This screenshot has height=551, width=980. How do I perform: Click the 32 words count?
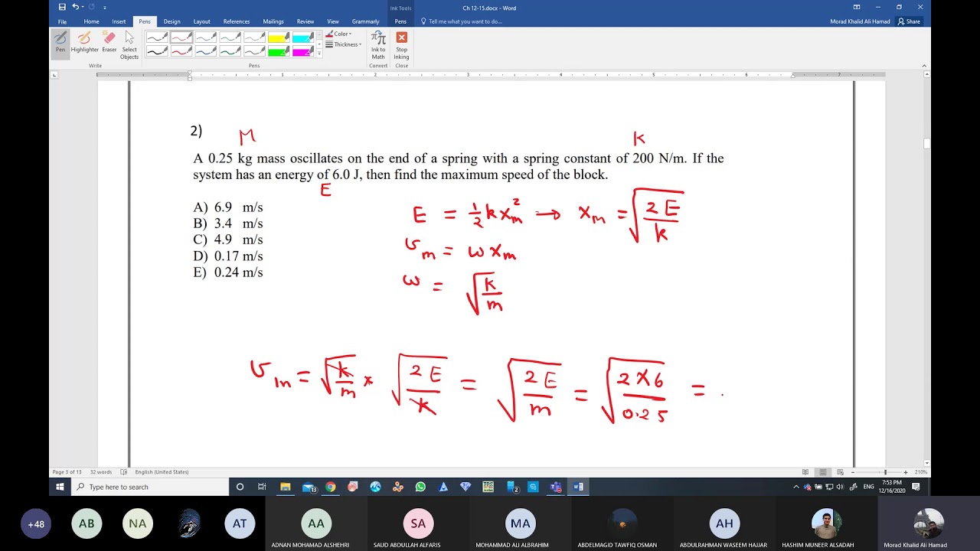point(101,472)
